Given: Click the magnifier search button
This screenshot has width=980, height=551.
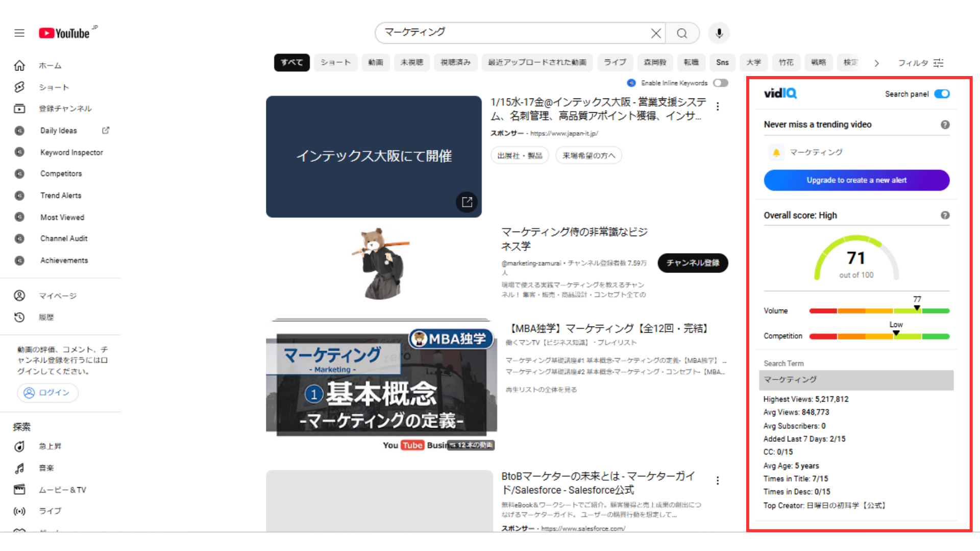Looking at the screenshot, I should coord(682,33).
